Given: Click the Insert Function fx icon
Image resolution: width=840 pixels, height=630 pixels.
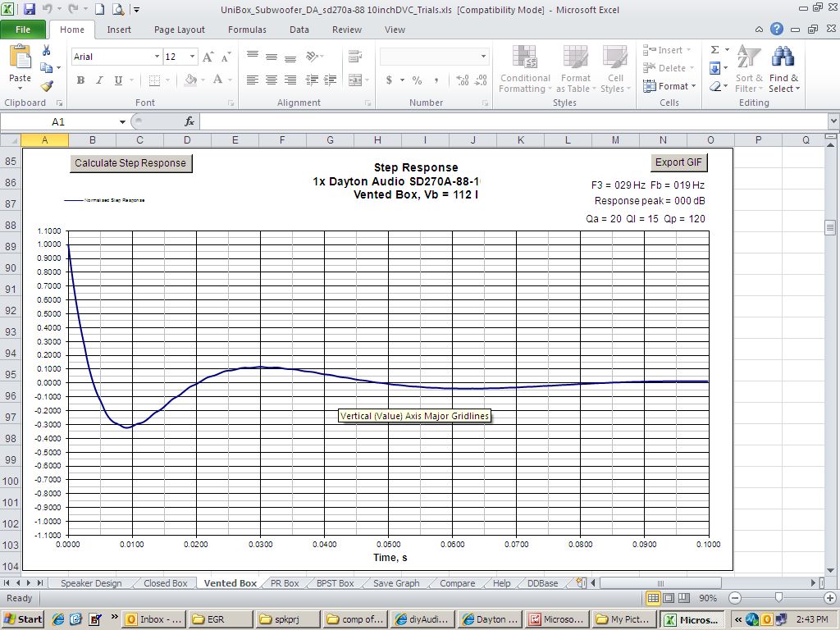Looking at the screenshot, I should [x=189, y=121].
